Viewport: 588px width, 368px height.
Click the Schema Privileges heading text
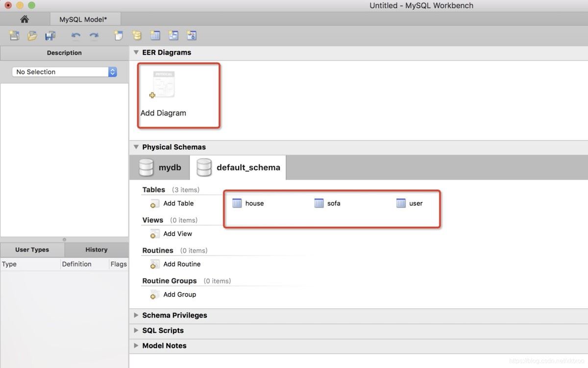(x=174, y=316)
